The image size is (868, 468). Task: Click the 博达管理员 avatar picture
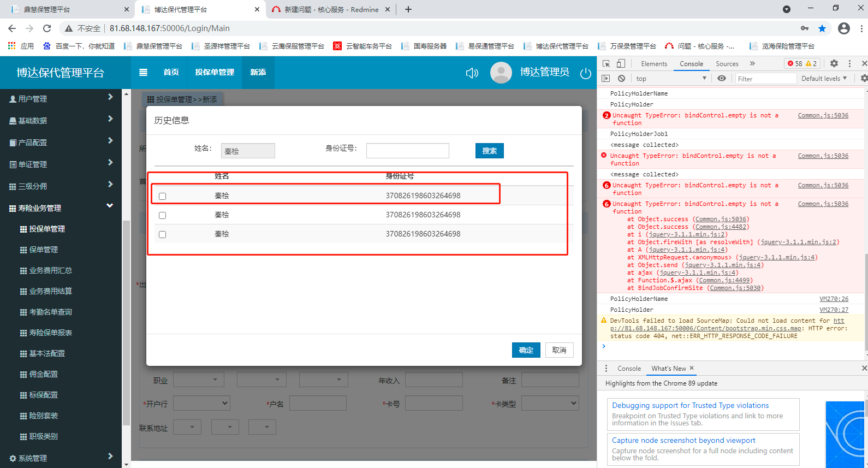point(501,73)
